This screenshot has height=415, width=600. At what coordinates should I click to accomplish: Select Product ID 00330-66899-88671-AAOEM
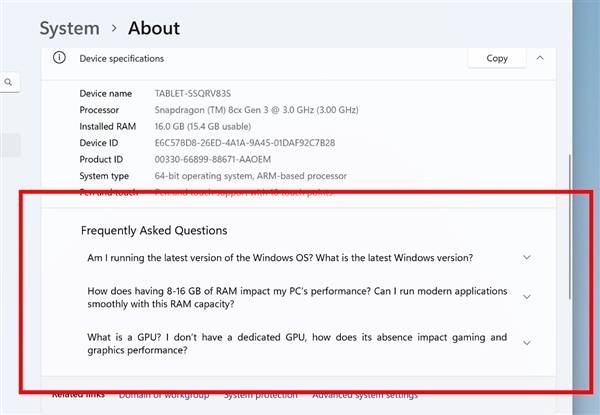coord(213,159)
